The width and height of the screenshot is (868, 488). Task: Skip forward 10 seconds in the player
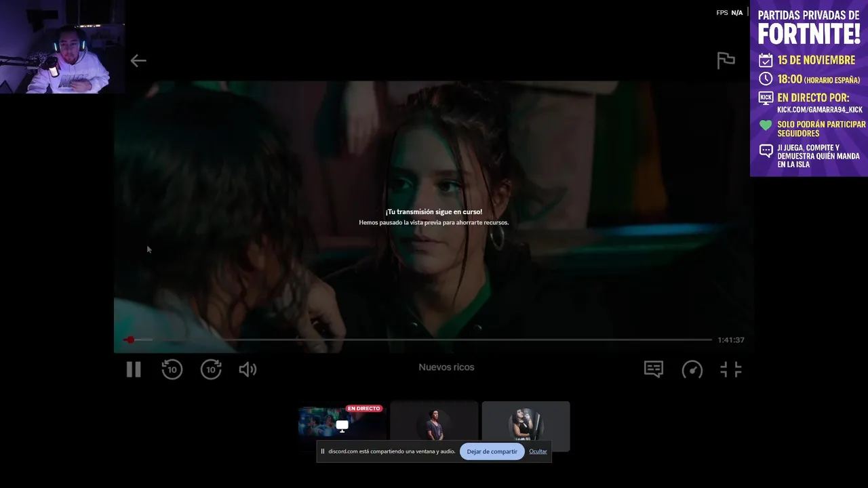click(x=211, y=369)
